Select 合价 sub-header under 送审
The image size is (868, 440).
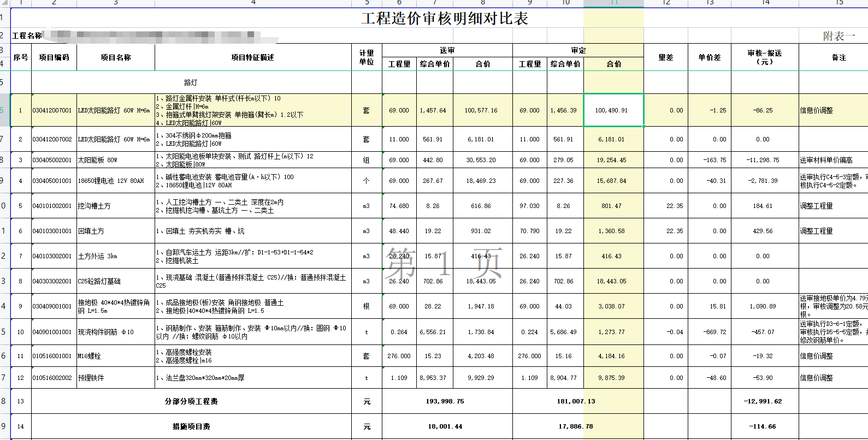tap(483, 64)
